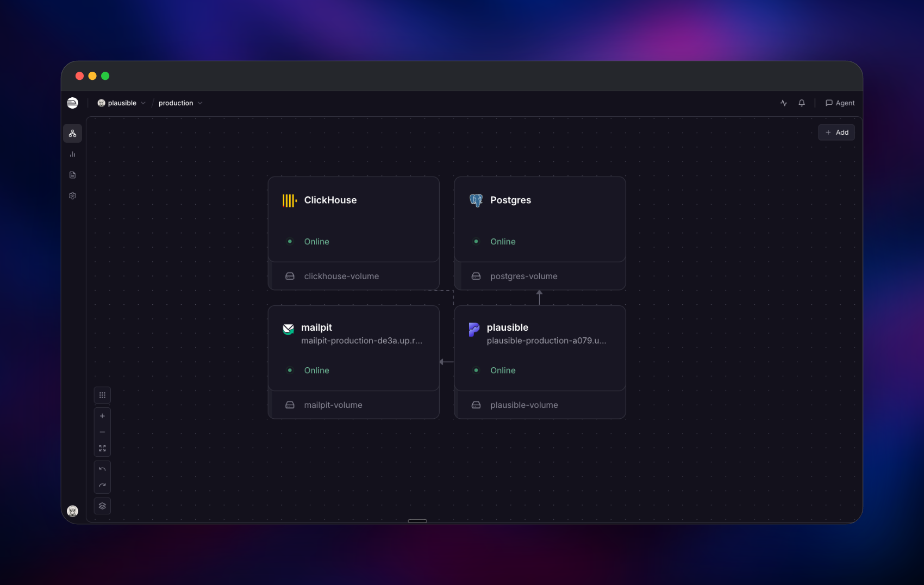The image size is (924, 585).
Task: Select the ClickHouse service title
Action: [x=330, y=200]
